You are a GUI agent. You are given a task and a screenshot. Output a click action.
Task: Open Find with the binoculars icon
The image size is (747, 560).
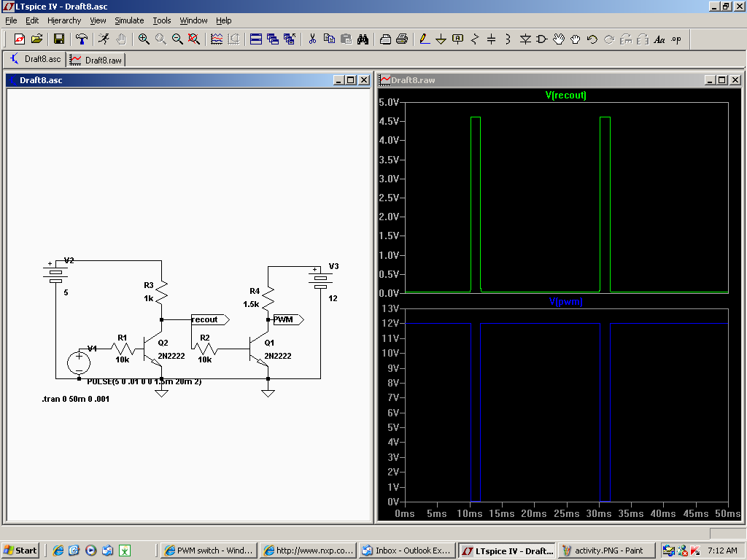[363, 39]
